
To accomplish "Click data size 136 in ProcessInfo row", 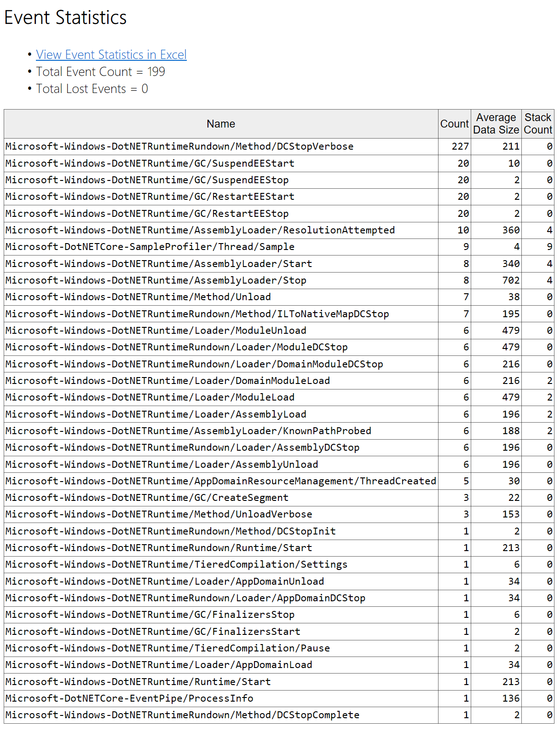I will tap(511, 698).
